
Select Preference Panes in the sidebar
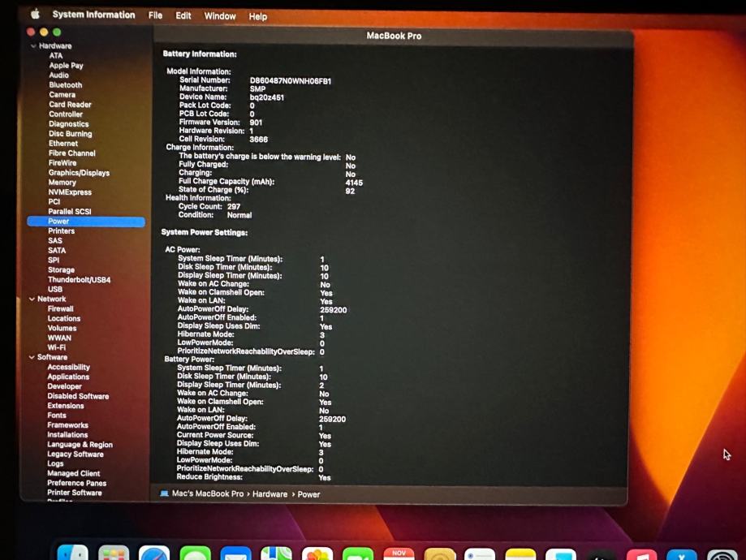pos(76,484)
